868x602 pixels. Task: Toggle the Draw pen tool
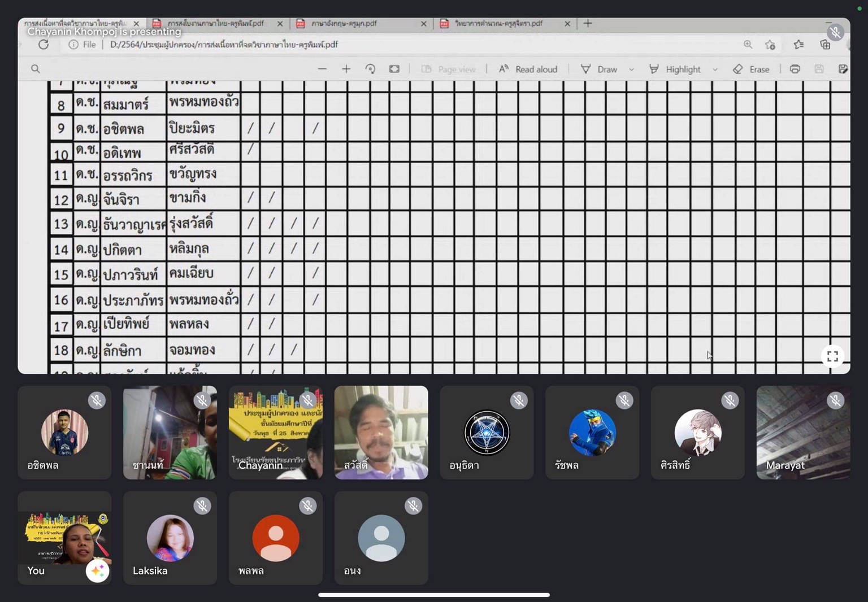599,69
